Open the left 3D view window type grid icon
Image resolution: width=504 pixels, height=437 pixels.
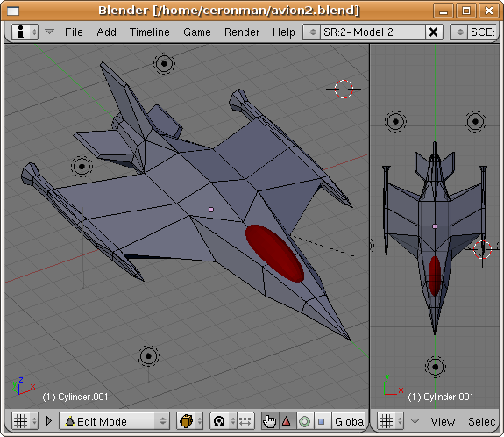click(25, 421)
